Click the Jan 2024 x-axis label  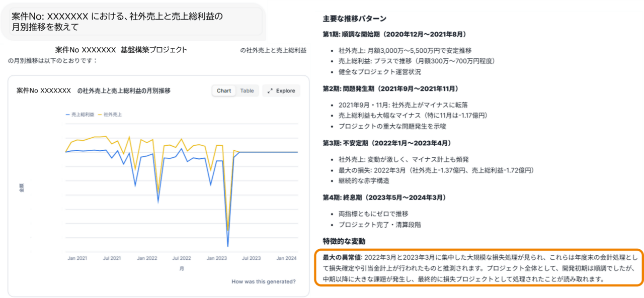(x=286, y=258)
